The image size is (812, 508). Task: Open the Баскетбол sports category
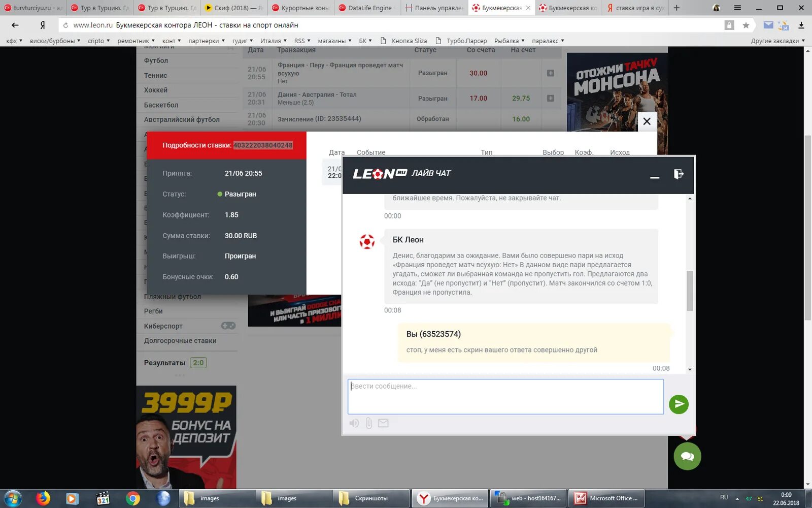(161, 105)
